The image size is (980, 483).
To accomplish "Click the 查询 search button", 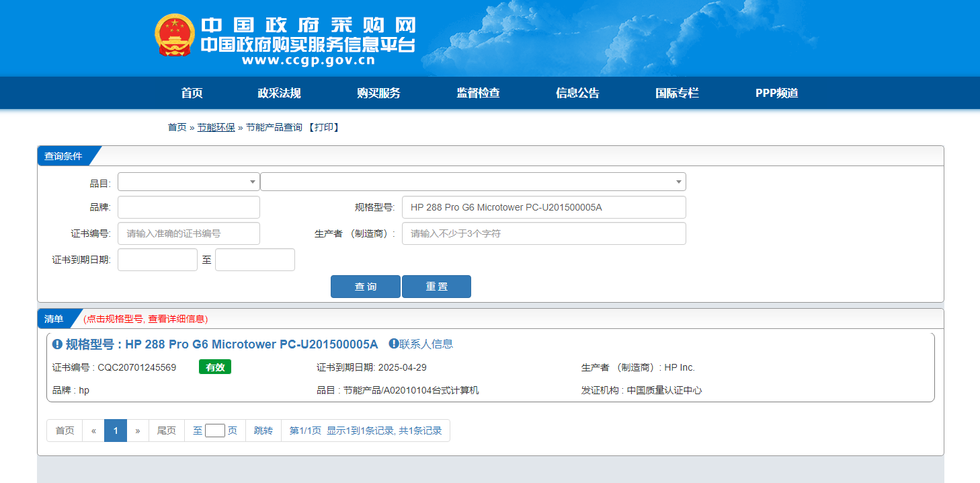I will coord(366,287).
